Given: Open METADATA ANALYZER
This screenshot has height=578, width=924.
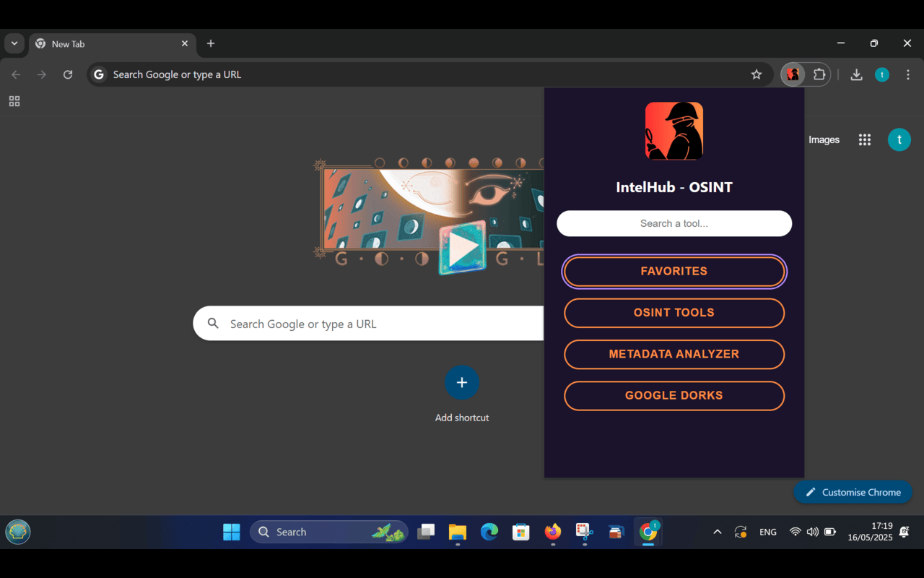Looking at the screenshot, I should coord(674,354).
